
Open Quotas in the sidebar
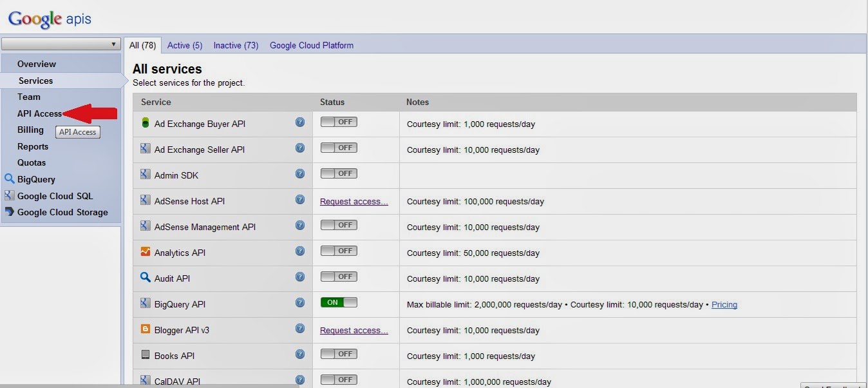coord(32,162)
